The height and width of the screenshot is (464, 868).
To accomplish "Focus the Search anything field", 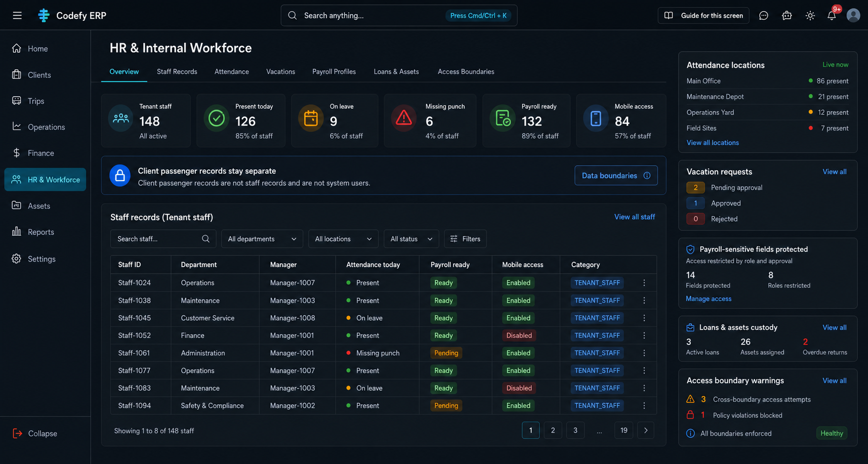I will coord(399,16).
